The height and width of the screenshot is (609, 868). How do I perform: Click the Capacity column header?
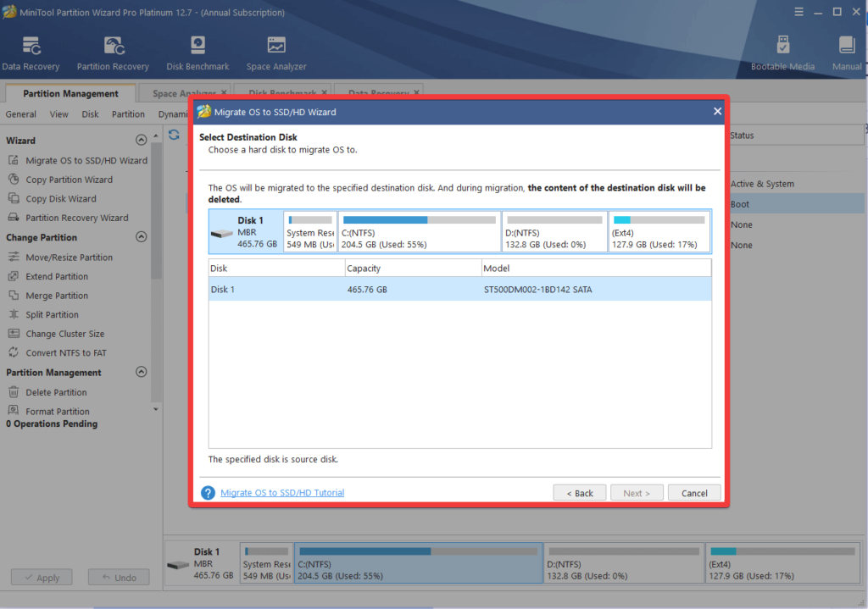click(x=413, y=268)
